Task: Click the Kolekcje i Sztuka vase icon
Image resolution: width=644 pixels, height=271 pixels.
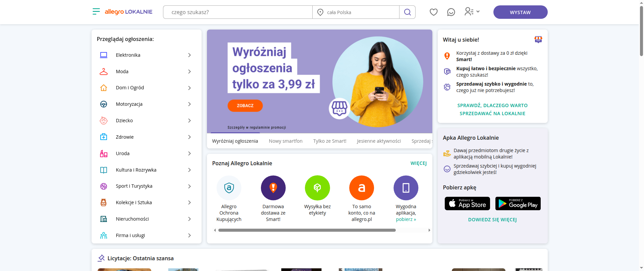Action: tap(104, 202)
